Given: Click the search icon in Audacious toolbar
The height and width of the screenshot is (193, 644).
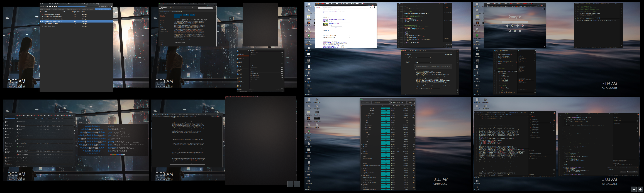Looking at the screenshot, I should tap(43, 7).
